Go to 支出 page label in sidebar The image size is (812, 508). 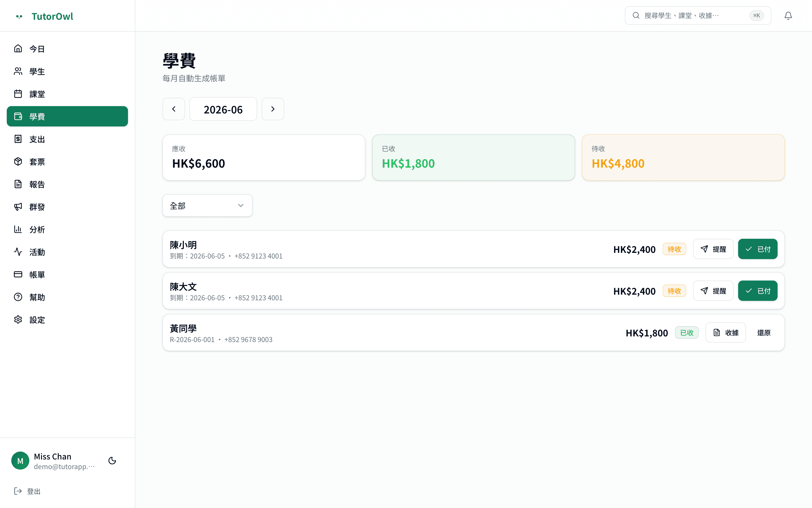coord(37,139)
